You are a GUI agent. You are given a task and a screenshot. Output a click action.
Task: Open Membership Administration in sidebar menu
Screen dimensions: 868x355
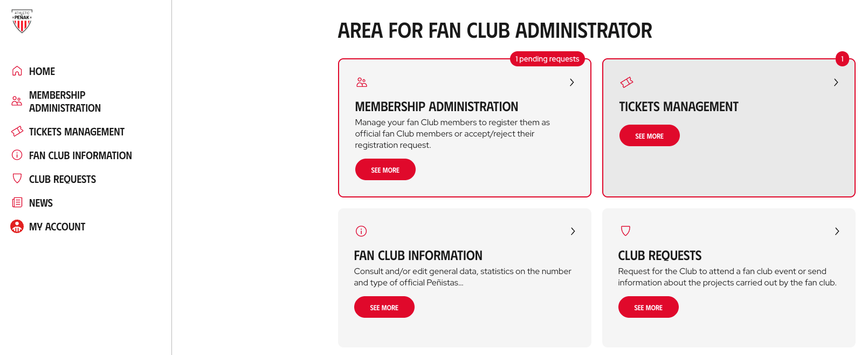pos(65,101)
